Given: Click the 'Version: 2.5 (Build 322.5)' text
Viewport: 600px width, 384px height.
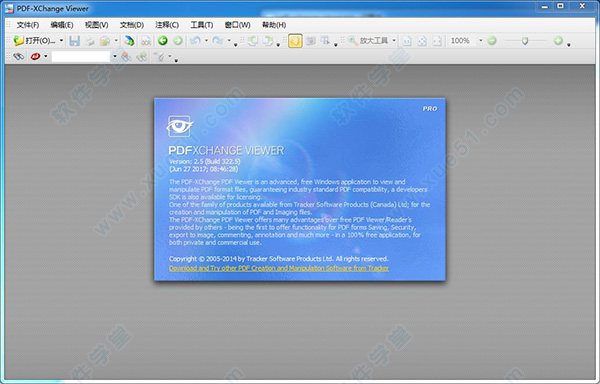Looking at the screenshot, I should coord(204,161).
